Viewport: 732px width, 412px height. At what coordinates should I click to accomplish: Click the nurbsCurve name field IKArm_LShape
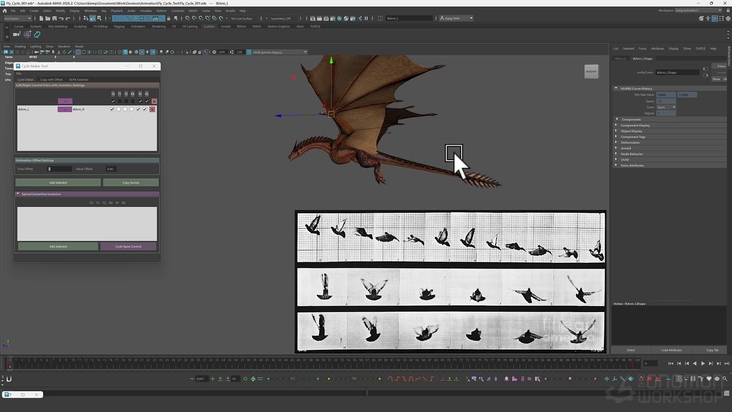[677, 73]
